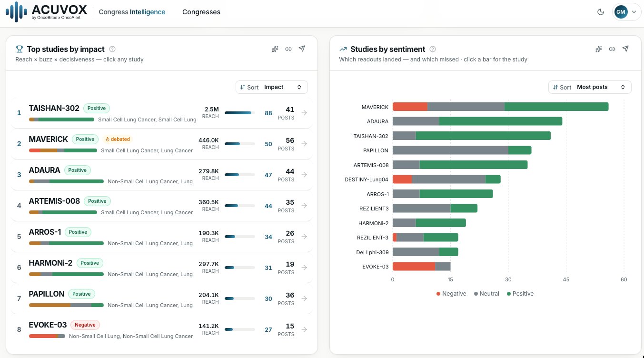Toggle dark mode moon icon
This screenshot has width=644, height=358.
coord(601,12)
